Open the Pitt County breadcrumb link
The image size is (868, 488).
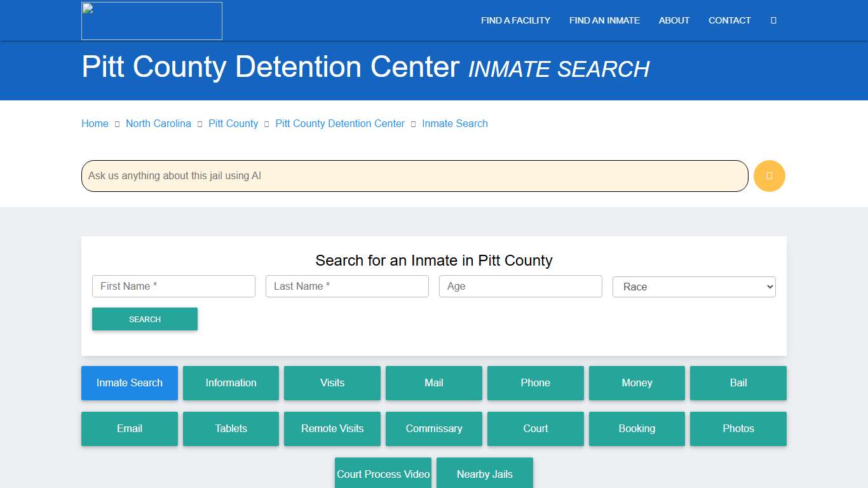coord(233,123)
